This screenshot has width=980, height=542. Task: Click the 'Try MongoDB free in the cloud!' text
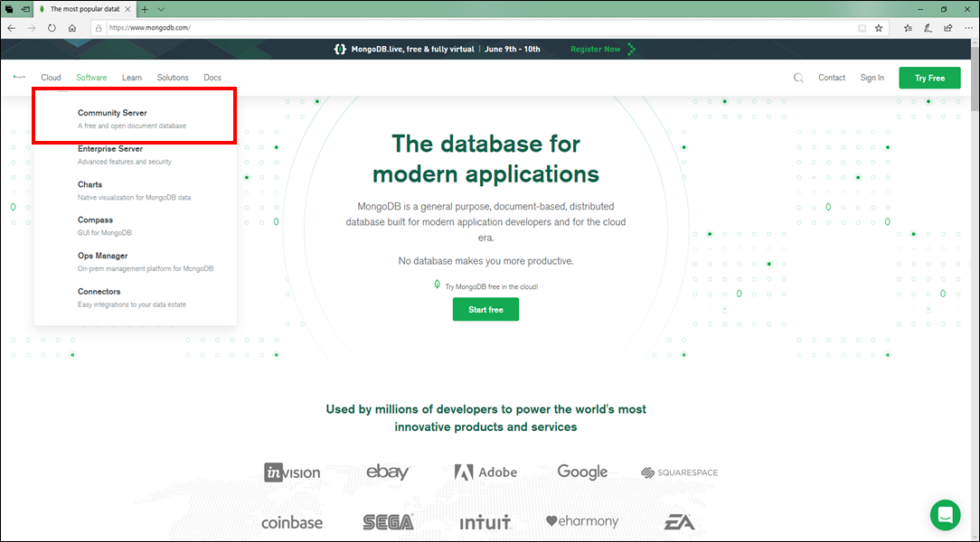coord(491,286)
